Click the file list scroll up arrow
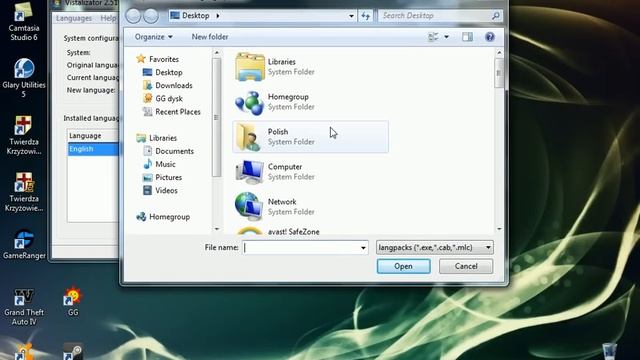 point(499,53)
